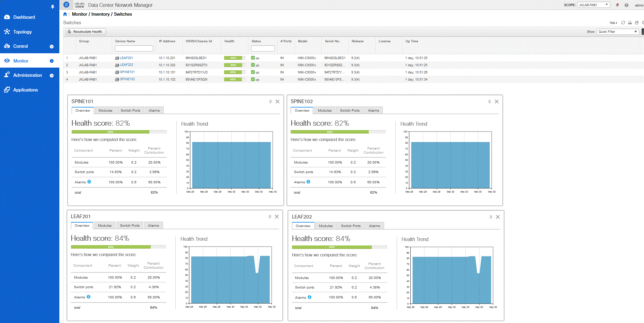
Task: Pin the LEAF202 health panel
Action: tap(491, 217)
